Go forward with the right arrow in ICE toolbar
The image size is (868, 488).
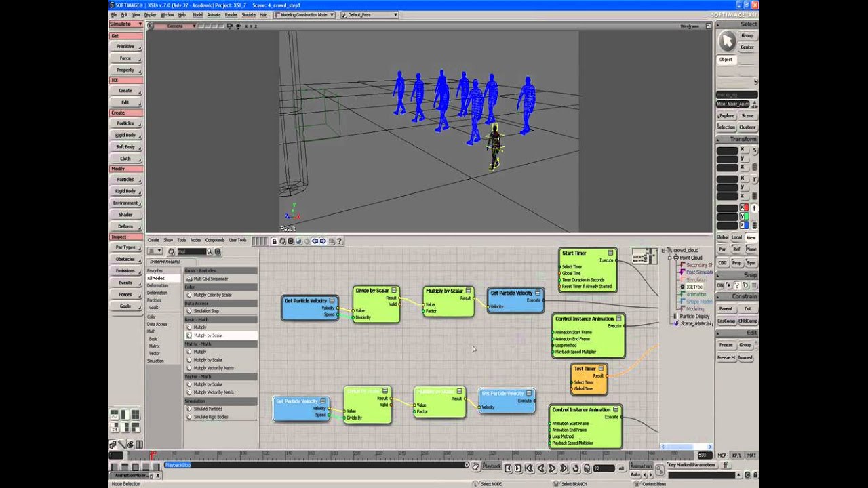pos(323,241)
